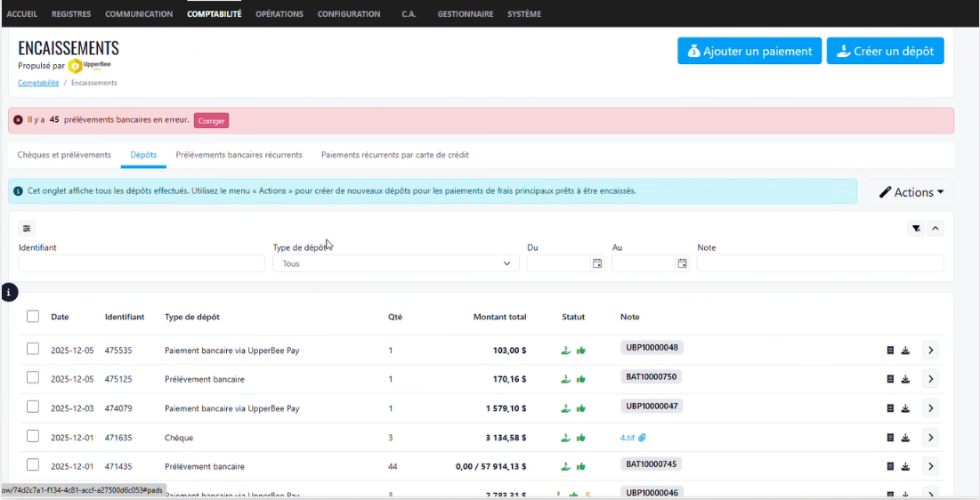
Task: Click the UpperBee logo
Action: [x=89, y=65]
